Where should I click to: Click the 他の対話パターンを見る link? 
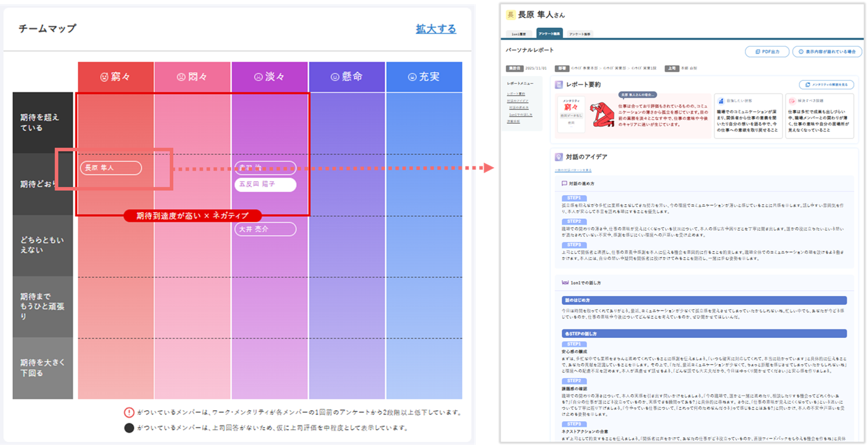pos(573,170)
